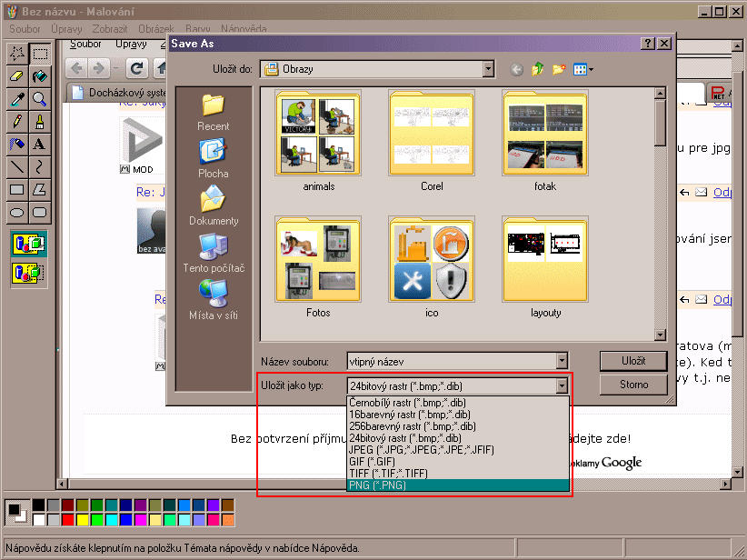Choose PNG (*.PNG) from file type list
The height and width of the screenshot is (560, 747).
click(458, 485)
